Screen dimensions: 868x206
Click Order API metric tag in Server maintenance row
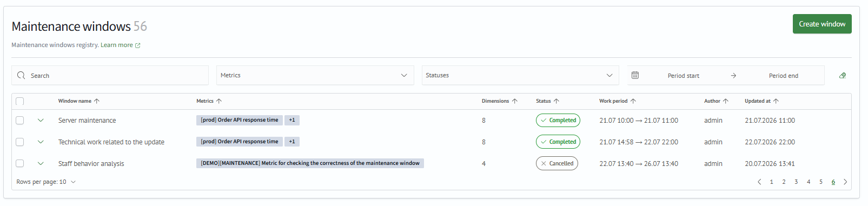pyautogui.click(x=240, y=120)
